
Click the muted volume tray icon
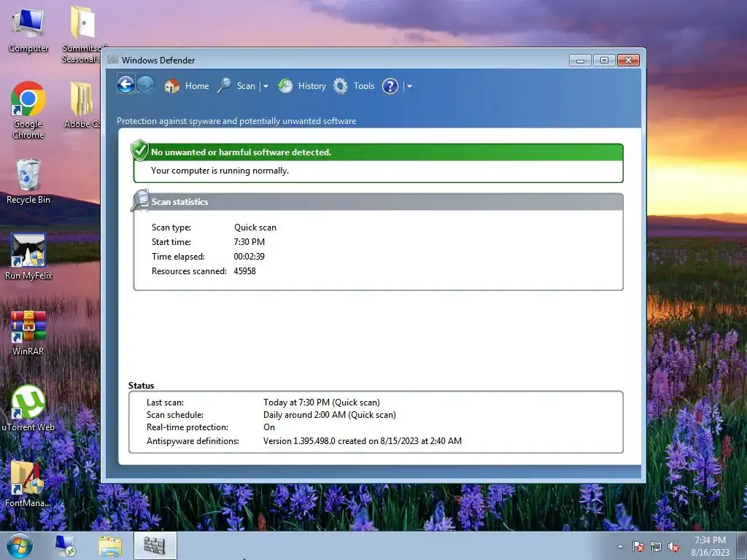click(673, 547)
